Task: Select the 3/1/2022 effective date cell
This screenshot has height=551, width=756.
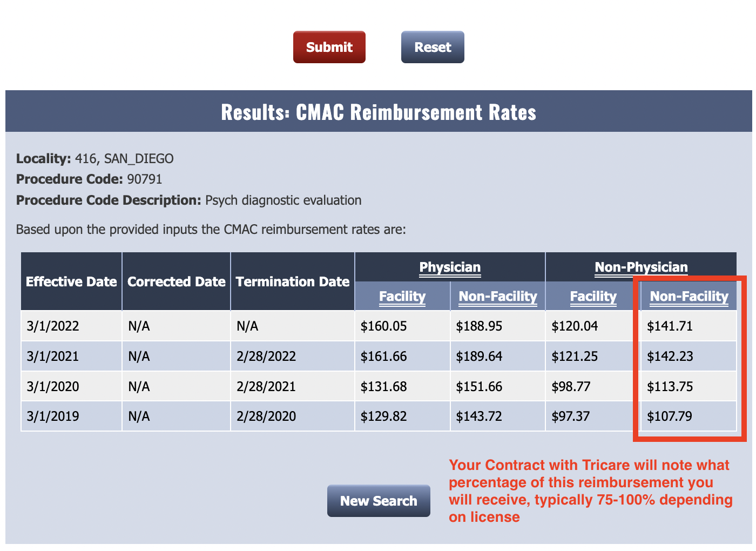Action: 52,326
